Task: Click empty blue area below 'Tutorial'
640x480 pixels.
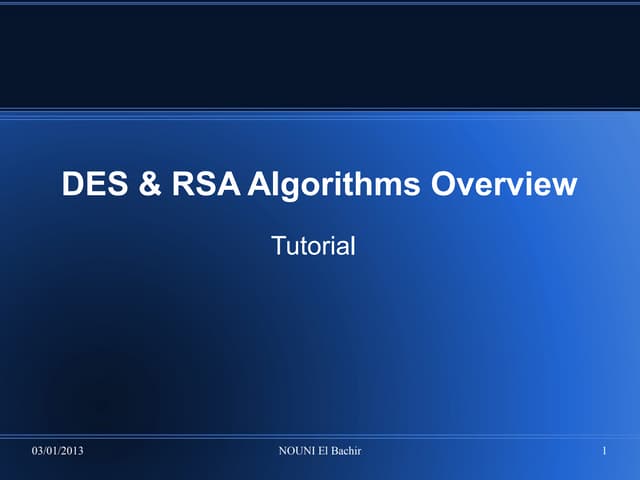Action: [x=320, y=340]
